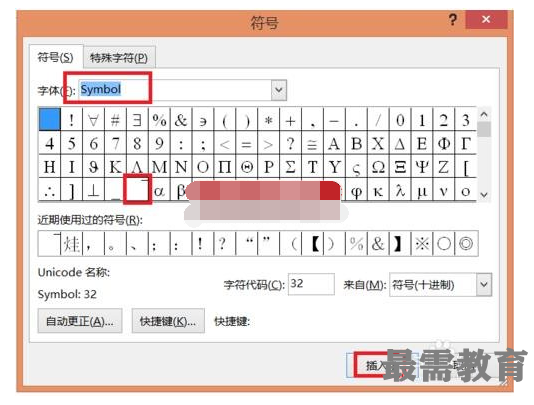Screen dimensions: 534x405
Task: Select the ∴ therefore symbol
Action: pyautogui.click(x=50, y=190)
